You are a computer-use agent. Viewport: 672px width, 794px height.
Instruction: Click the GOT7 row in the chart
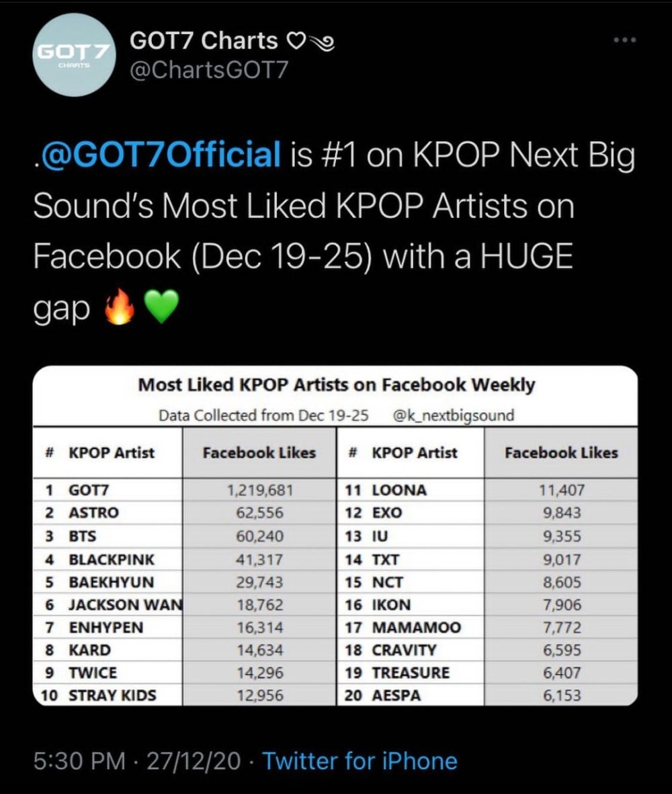[x=184, y=489]
